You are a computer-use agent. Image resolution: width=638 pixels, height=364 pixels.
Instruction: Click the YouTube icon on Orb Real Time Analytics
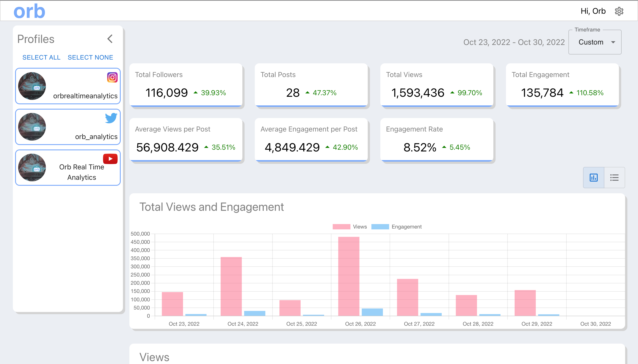click(110, 159)
